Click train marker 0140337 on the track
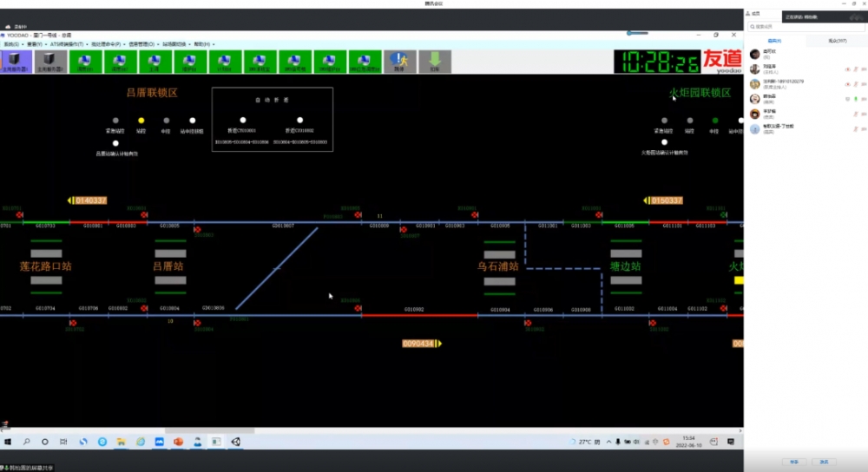Image resolution: width=868 pixels, height=472 pixels. coord(89,200)
